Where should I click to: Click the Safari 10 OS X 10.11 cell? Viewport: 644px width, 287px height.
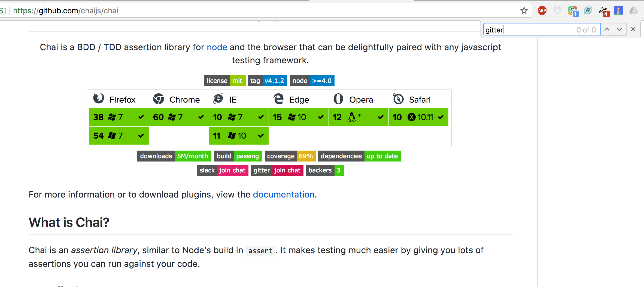click(x=419, y=117)
